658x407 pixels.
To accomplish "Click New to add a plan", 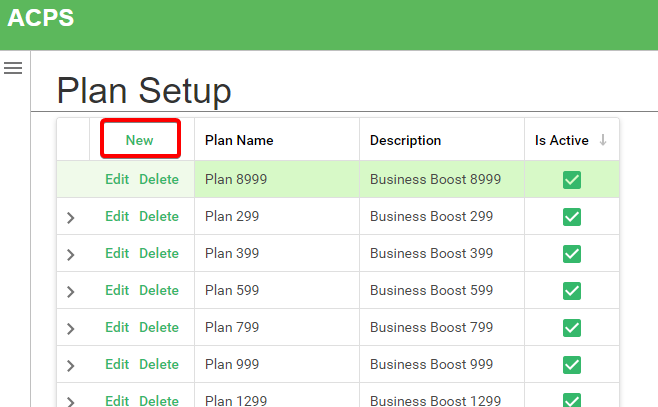I will point(140,140).
